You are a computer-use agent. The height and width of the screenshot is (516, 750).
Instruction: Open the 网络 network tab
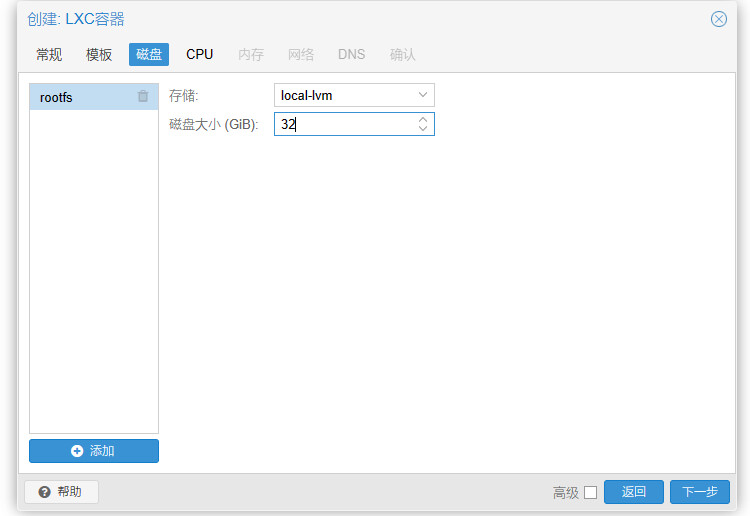pyautogui.click(x=301, y=55)
